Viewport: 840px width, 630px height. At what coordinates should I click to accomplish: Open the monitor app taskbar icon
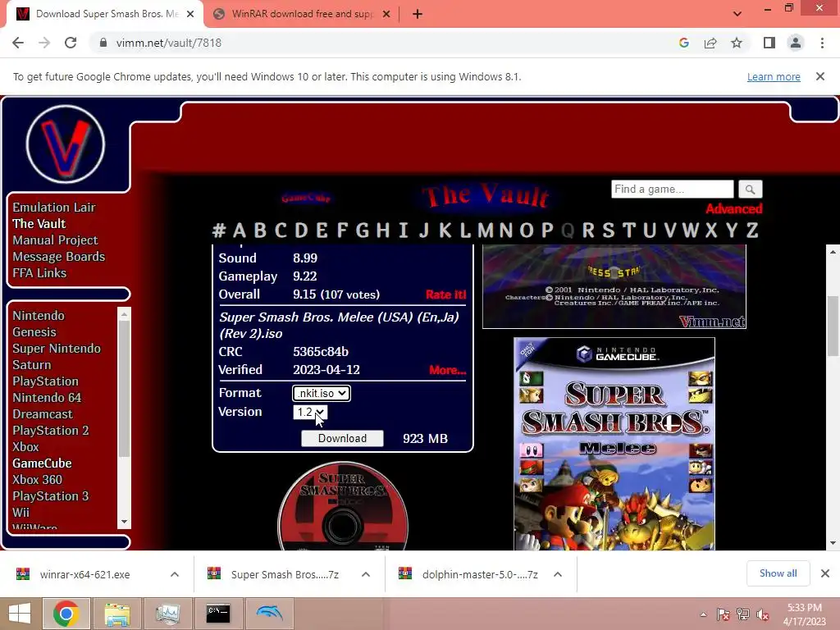167,614
